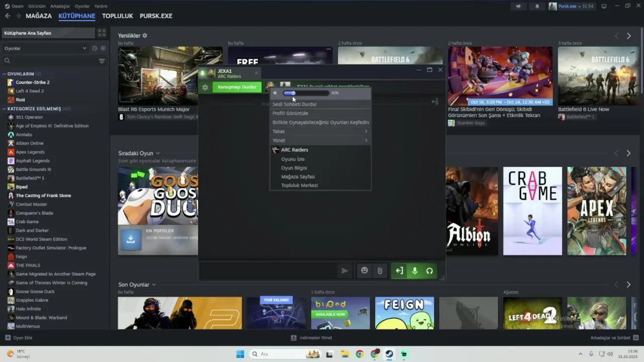The height and width of the screenshot is (362, 644).
Task: Sort library by recent activity clock icon
Action: pos(95,48)
